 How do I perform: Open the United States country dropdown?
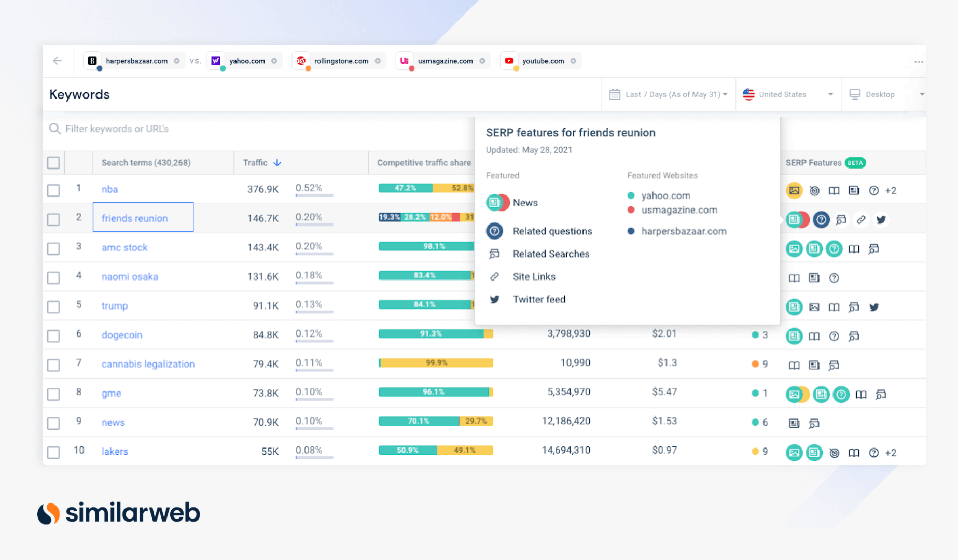788,94
